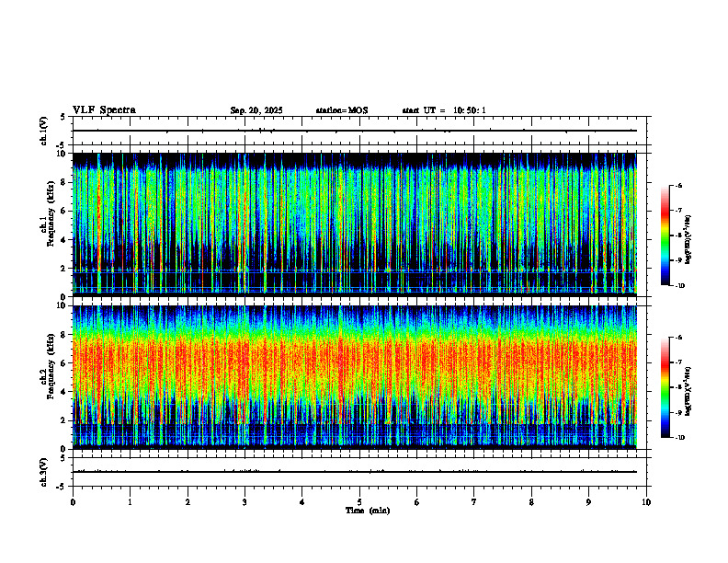Click the "start UT = 10:50: 1" header text
This screenshot has width=728, height=563.
pyautogui.click(x=444, y=110)
